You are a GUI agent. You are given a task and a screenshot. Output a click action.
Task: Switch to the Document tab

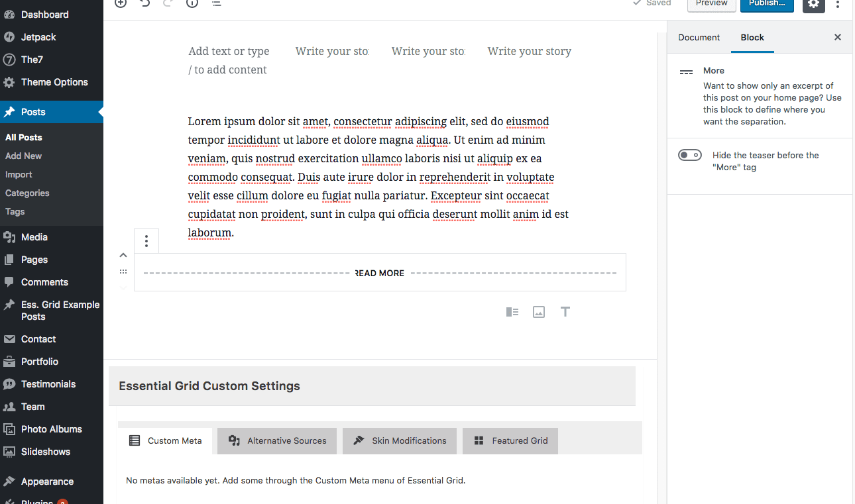[699, 38]
